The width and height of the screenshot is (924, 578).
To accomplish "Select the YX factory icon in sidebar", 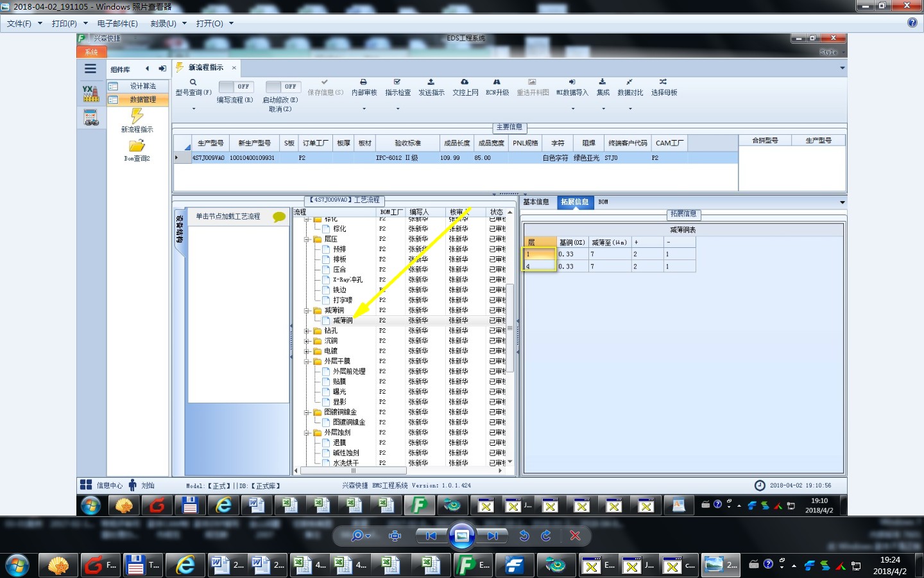I will 91,94.
